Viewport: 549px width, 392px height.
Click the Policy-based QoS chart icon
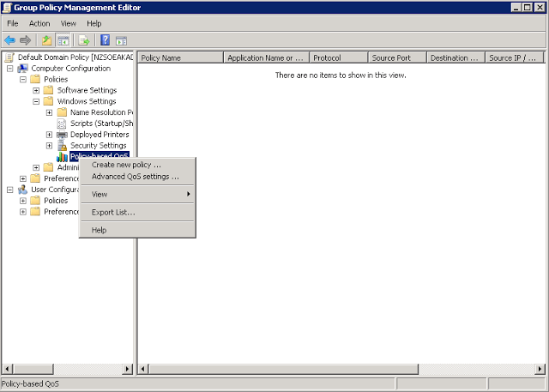[62, 157]
